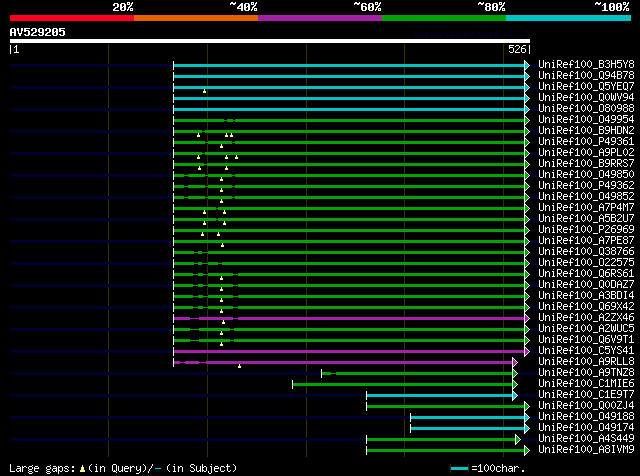The width and height of the screenshot is (640, 476).
Task: Select the UniRef100_A2ZX46 label
Action: coord(586,318)
